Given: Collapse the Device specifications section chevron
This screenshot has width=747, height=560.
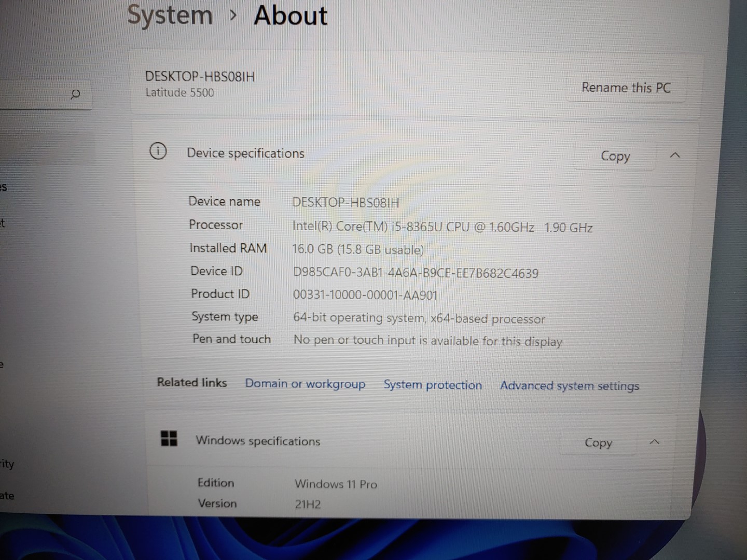Looking at the screenshot, I should (x=675, y=155).
